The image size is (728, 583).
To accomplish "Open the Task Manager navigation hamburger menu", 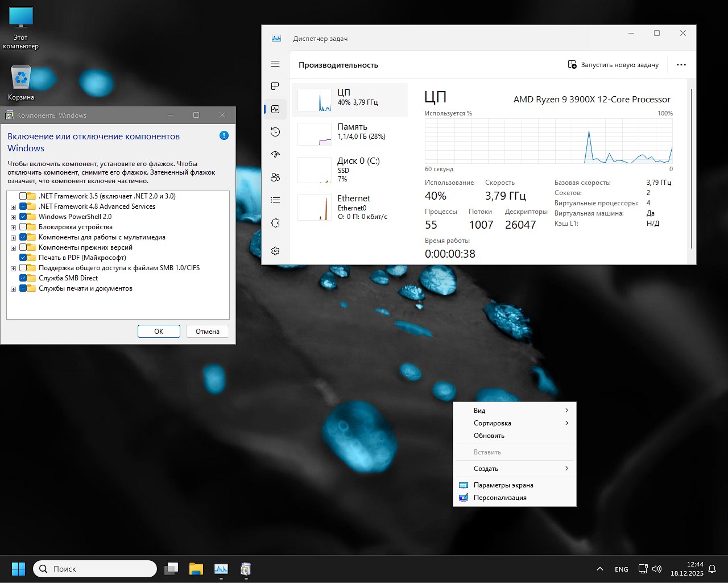I will point(275,64).
